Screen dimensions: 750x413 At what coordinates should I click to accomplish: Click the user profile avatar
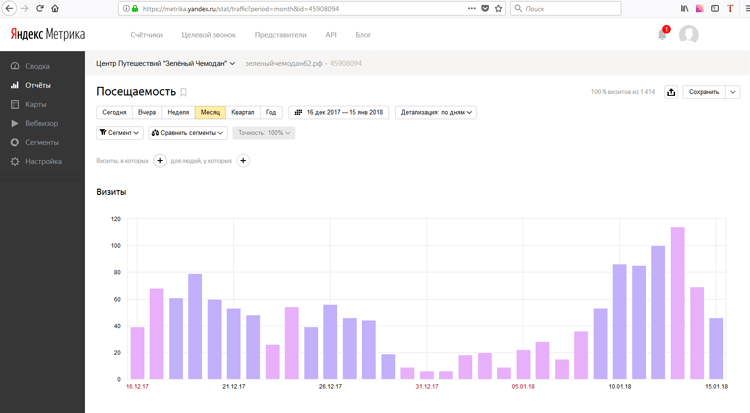688,35
